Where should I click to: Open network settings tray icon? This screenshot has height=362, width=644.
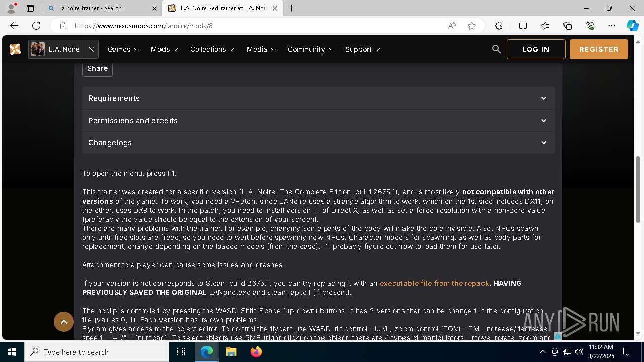coord(567,352)
